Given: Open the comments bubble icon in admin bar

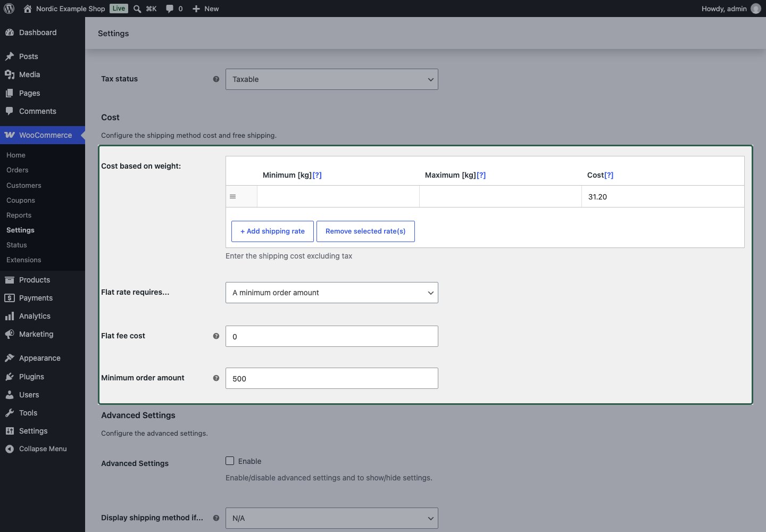Looking at the screenshot, I should click(170, 9).
